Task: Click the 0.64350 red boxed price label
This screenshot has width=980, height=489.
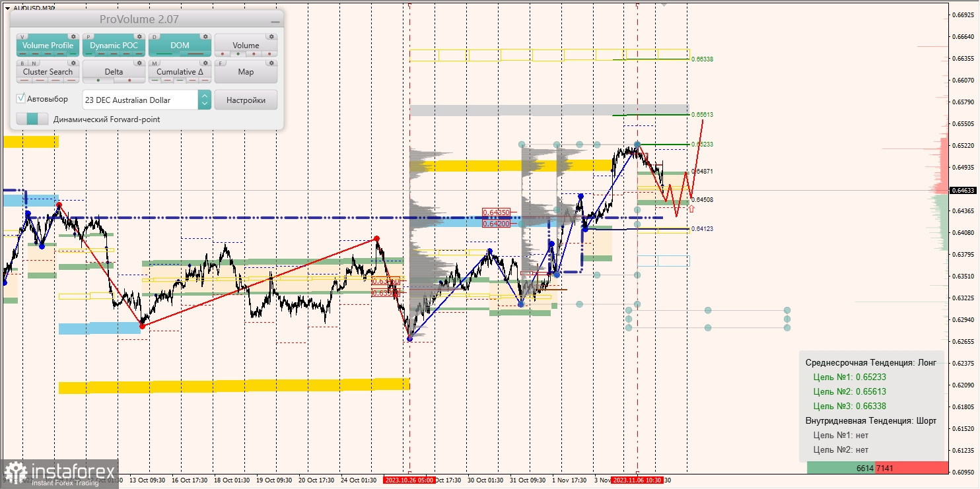Action: point(496,212)
